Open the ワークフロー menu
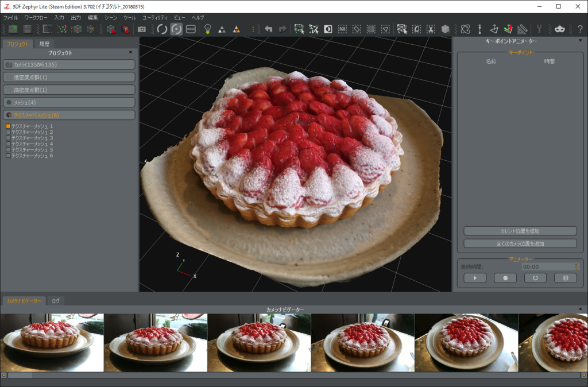The image size is (588, 387). pyautogui.click(x=36, y=18)
